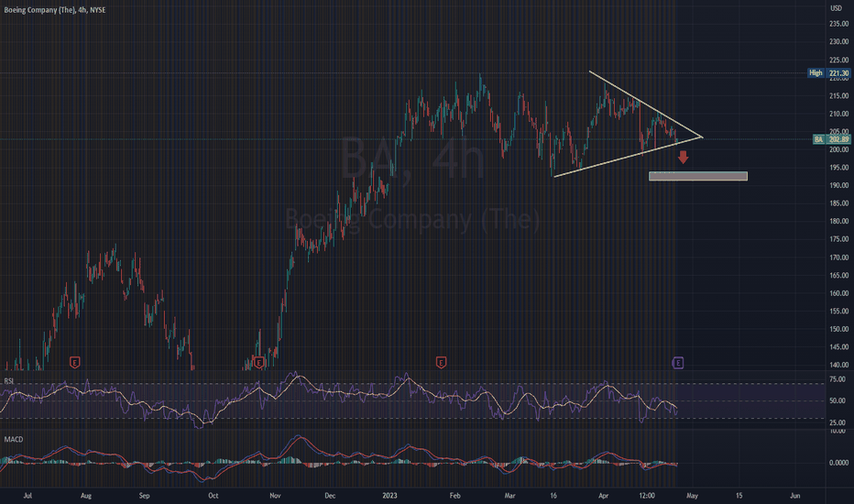Click the May label on time axis
The height and width of the screenshot is (504, 854).
click(692, 496)
